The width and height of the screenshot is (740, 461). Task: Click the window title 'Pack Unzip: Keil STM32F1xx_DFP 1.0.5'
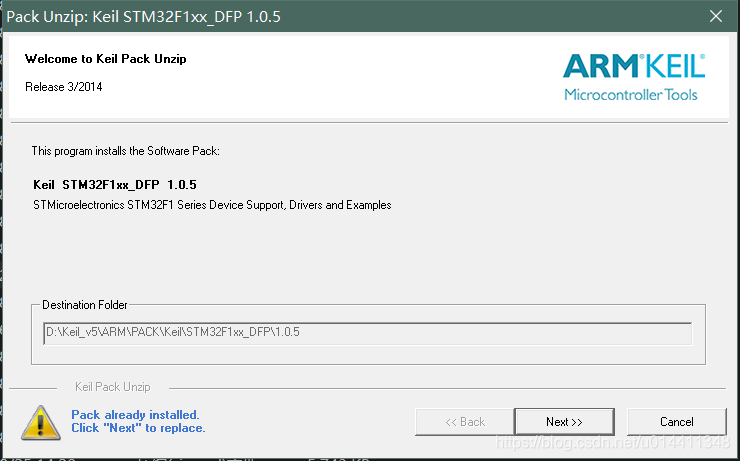click(143, 17)
